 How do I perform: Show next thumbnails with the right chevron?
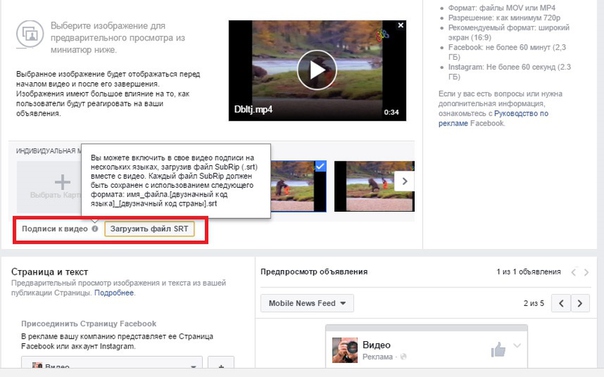(404, 181)
